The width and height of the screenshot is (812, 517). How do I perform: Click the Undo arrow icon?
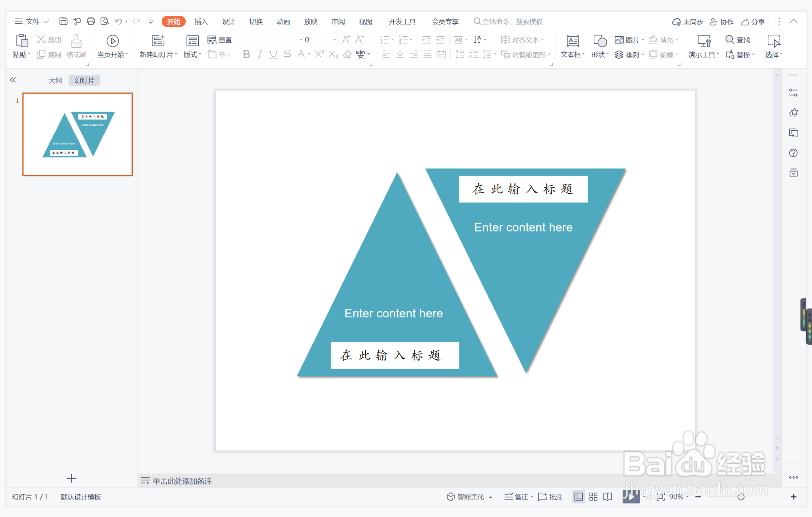point(119,21)
